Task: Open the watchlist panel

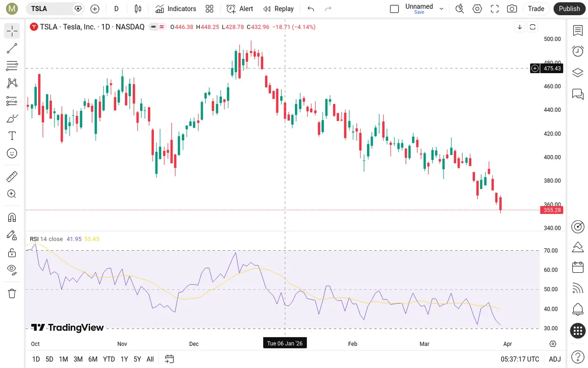Action: tap(578, 30)
